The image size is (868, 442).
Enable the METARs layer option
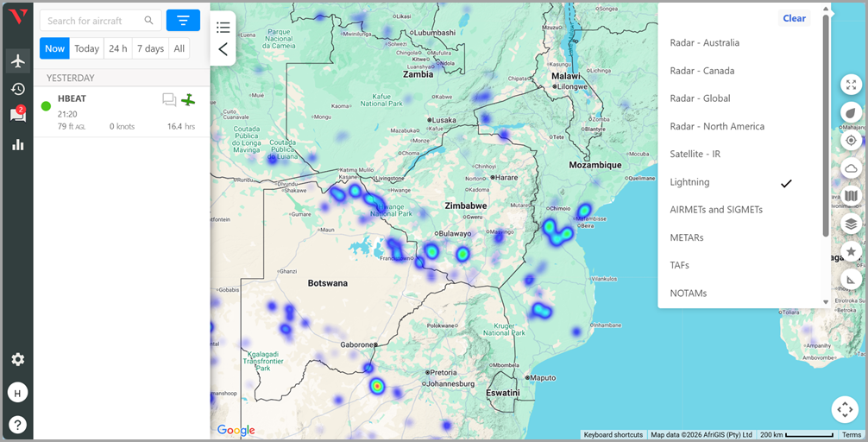click(x=687, y=237)
